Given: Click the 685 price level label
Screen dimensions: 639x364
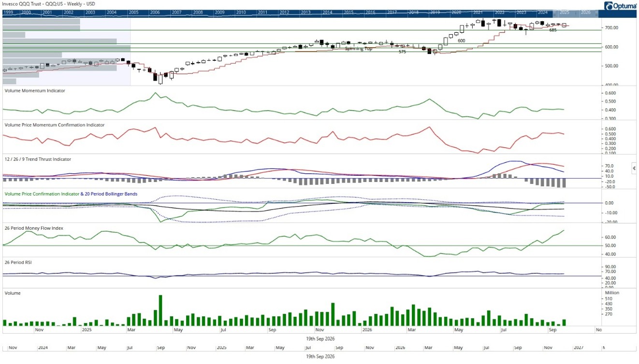Looking at the screenshot, I should 553,30.
